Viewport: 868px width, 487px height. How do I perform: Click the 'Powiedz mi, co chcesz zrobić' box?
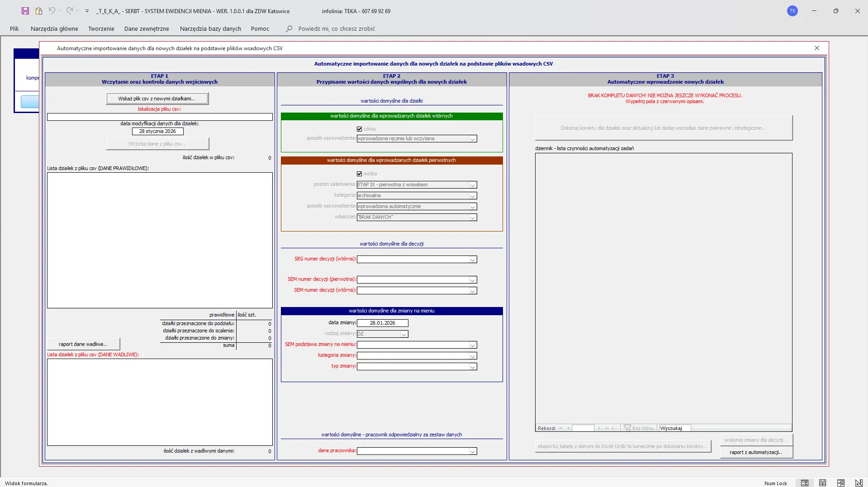pos(337,28)
